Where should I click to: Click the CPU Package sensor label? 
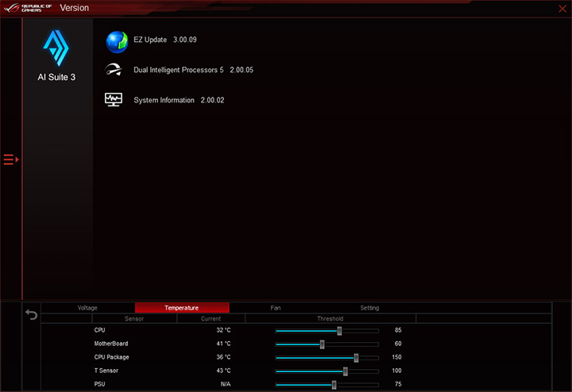coord(112,357)
